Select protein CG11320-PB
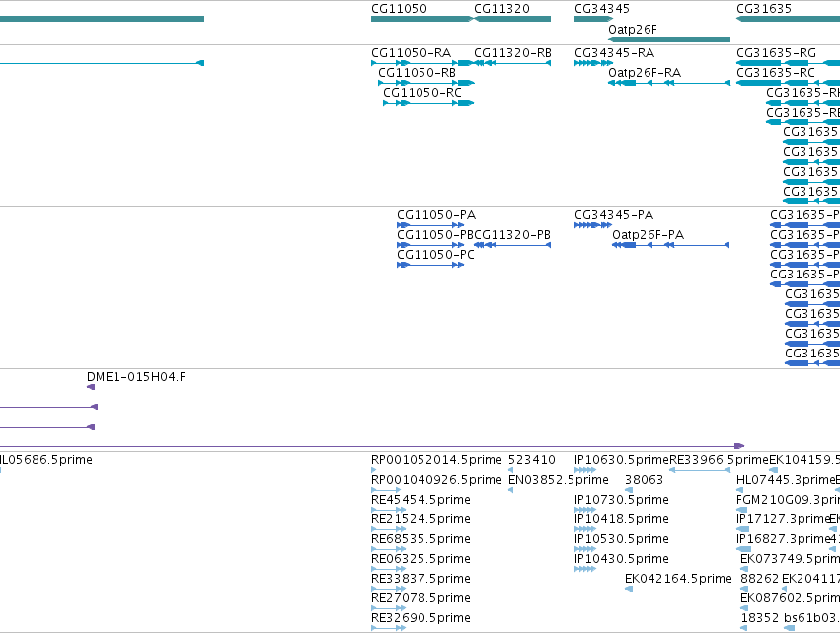840x633 pixels. tap(512, 245)
